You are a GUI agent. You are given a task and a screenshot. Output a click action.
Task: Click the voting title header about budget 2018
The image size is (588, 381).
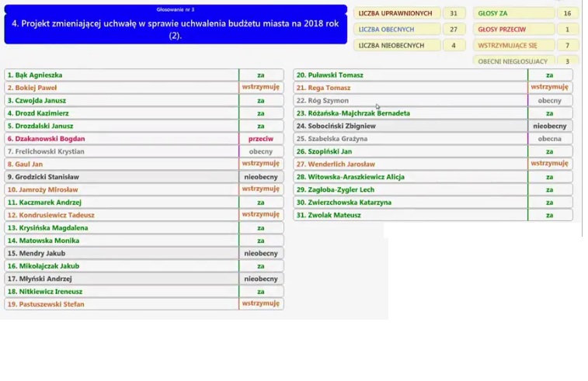(x=175, y=25)
